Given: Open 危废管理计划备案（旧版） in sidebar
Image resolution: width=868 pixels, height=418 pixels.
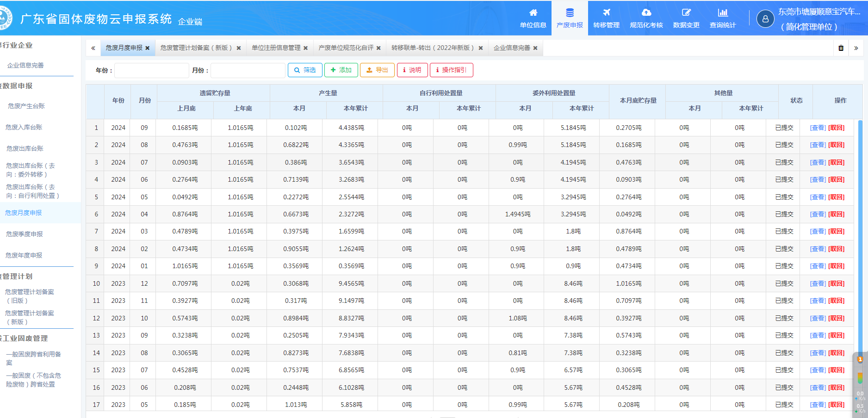Looking at the screenshot, I should tap(30, 296).
